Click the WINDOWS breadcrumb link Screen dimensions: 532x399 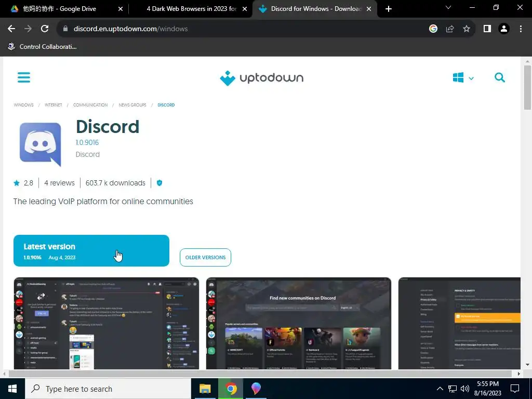24,105
